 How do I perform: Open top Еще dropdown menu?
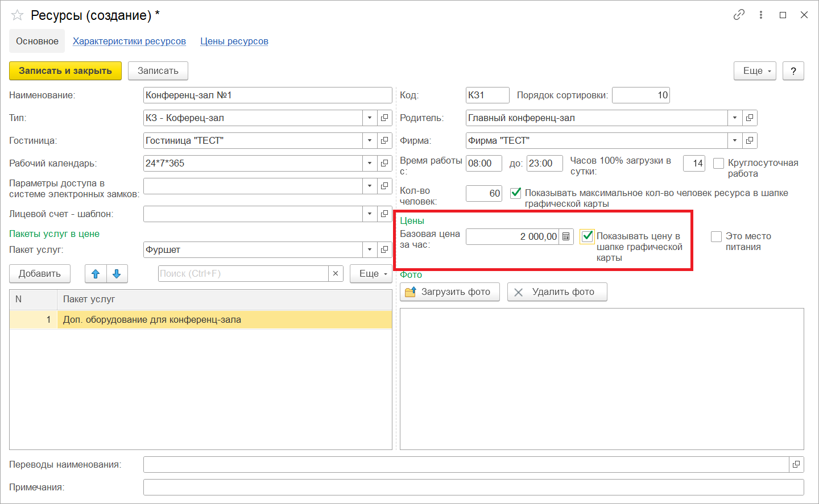(x=755, y=70)
